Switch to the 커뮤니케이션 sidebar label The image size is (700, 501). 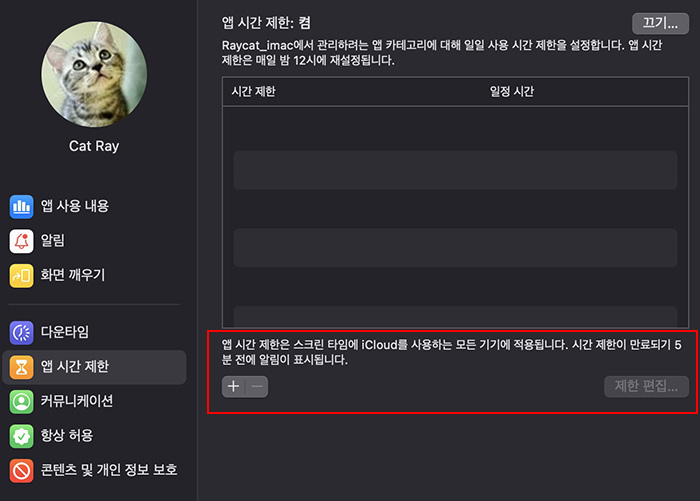77,401
